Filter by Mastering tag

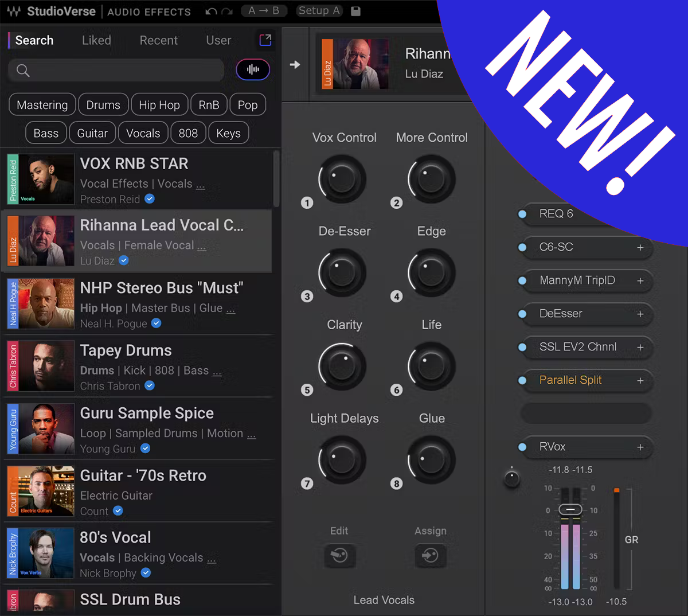[42, 105]
